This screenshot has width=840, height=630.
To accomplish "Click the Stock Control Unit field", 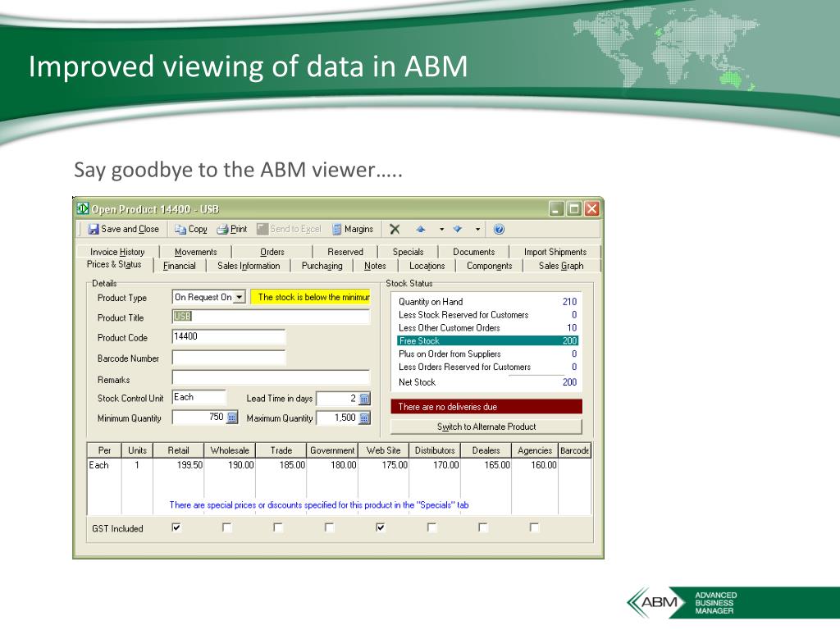I will point(199,397).
